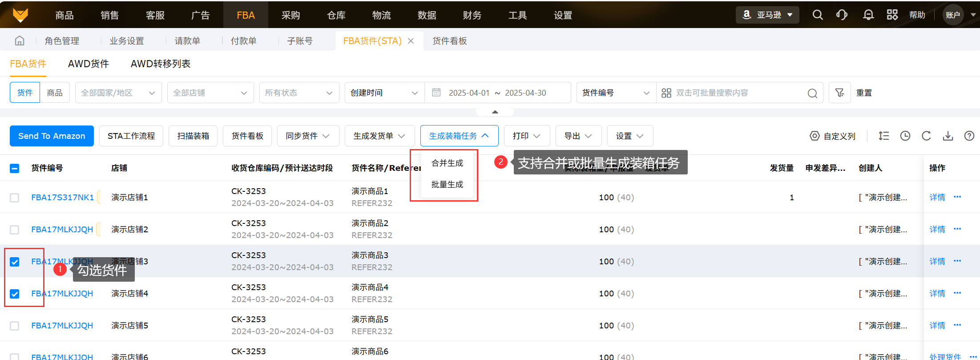980x360 pixels.
Task: Switch filter toggle to 货件
Action: pyautogui.click(x=25, y=93)
